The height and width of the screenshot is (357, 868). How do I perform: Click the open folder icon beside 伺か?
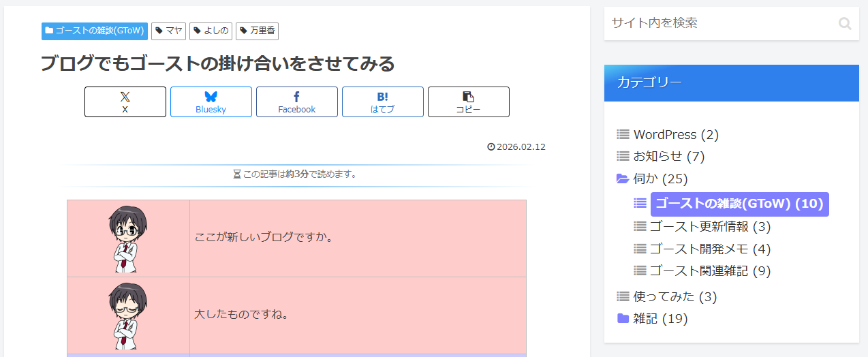(623, 178)
